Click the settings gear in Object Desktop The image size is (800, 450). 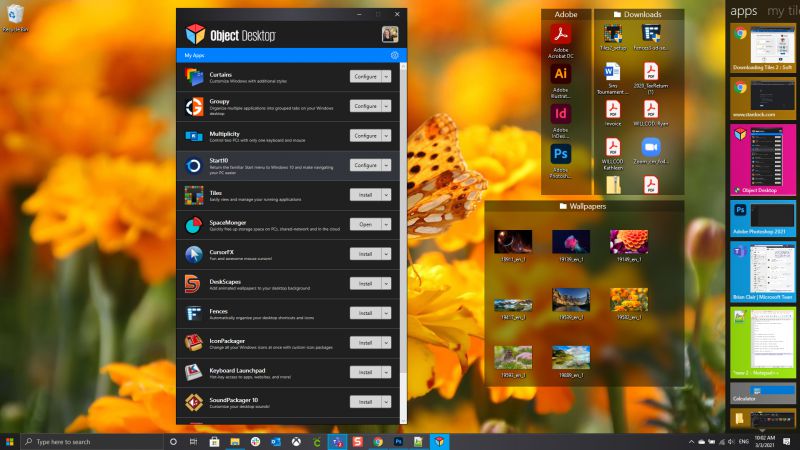(x=395, y=56)
